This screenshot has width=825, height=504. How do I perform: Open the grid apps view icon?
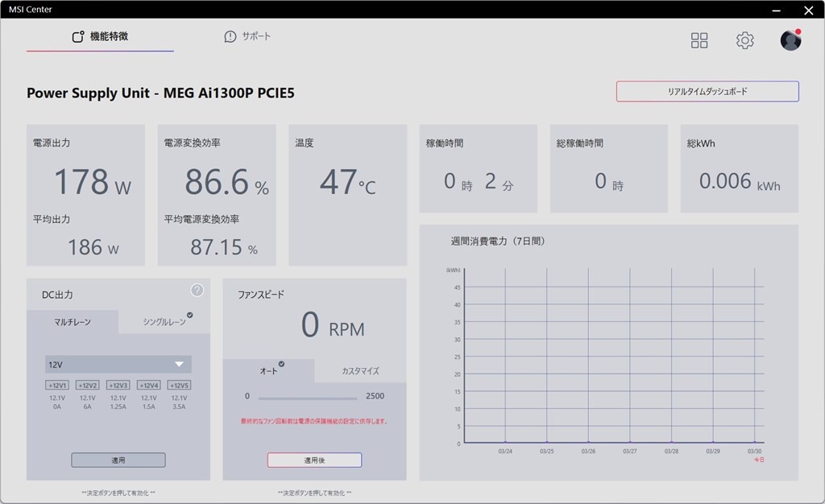(x=699, y=40)
